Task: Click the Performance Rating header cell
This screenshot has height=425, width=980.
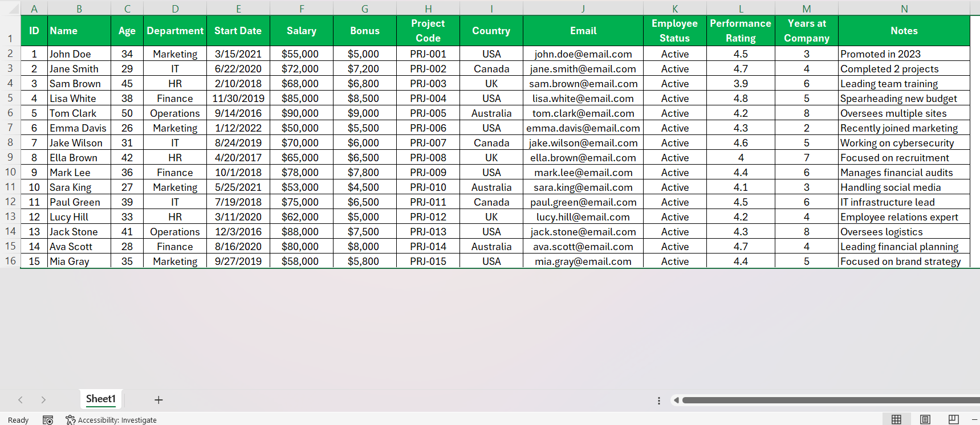Action: pos(741,31)
